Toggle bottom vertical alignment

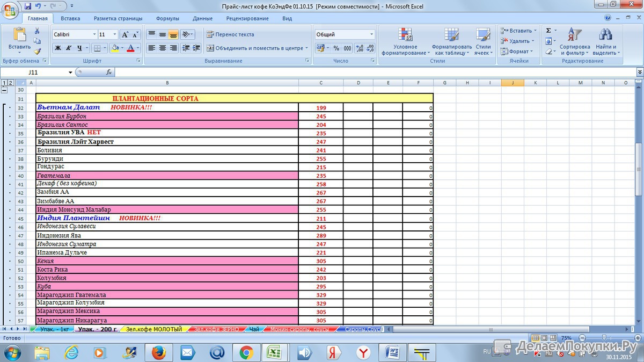[x=173, y=34]
